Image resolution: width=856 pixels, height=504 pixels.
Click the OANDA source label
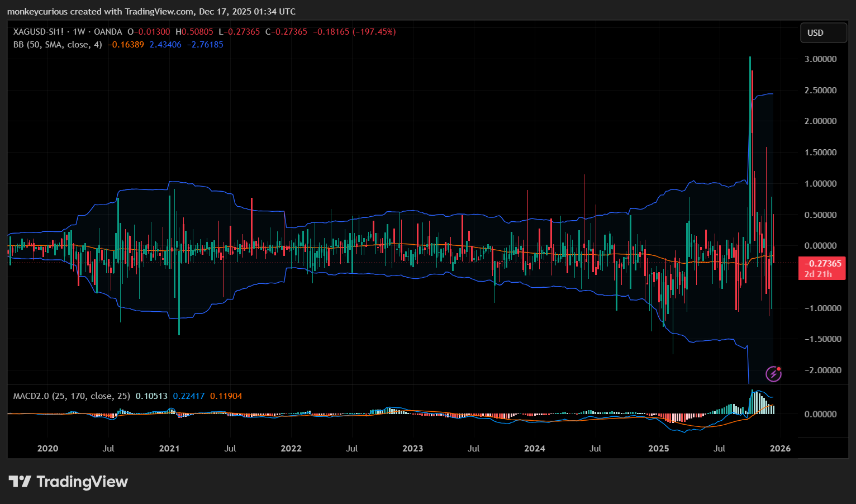[108, 32]
